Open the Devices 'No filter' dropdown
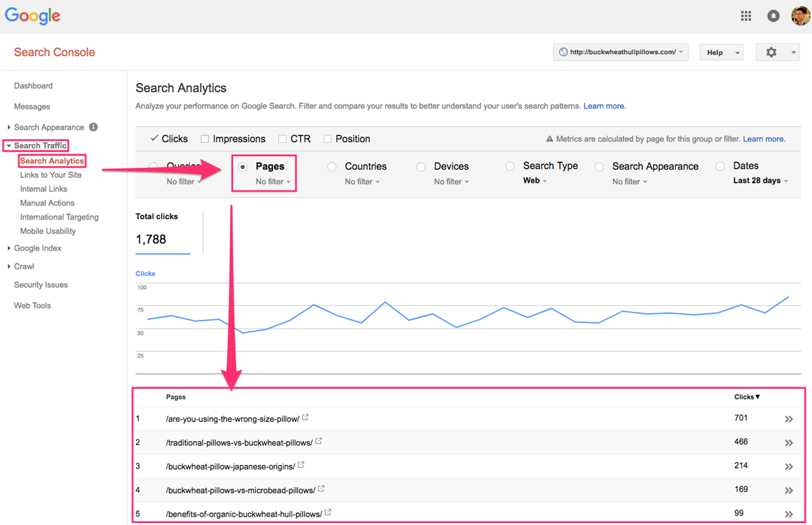 pyautogui.click(x=451, y=182)
